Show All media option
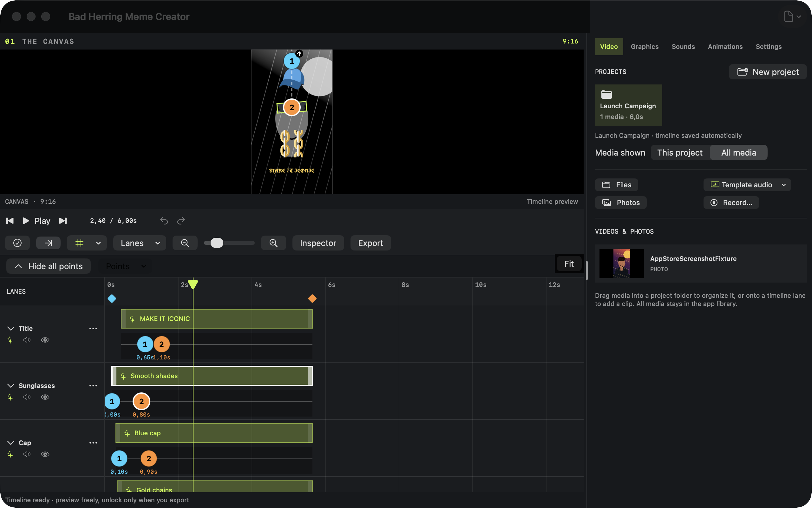This screenshot has width=812, height=508. (x=738, y=152)
